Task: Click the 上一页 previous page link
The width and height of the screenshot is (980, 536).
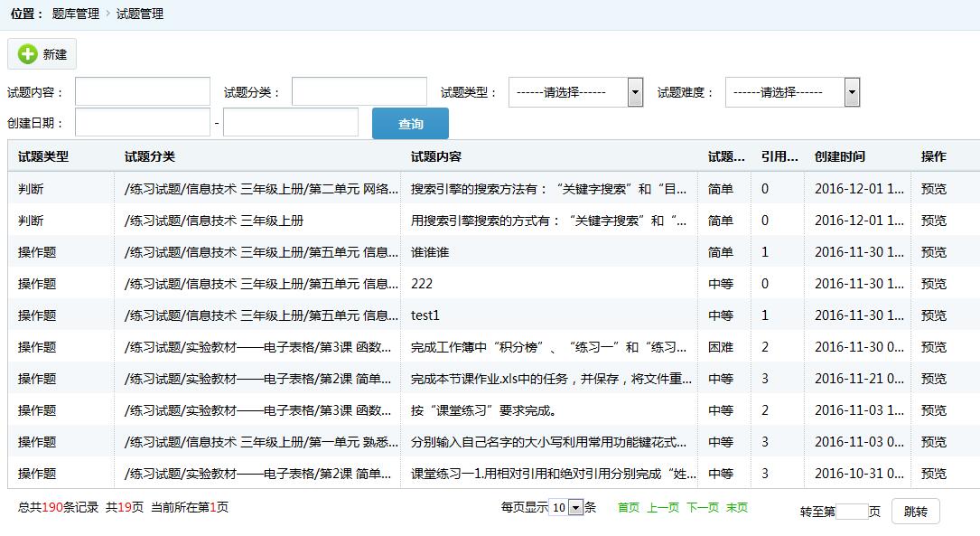Action: 663,508
